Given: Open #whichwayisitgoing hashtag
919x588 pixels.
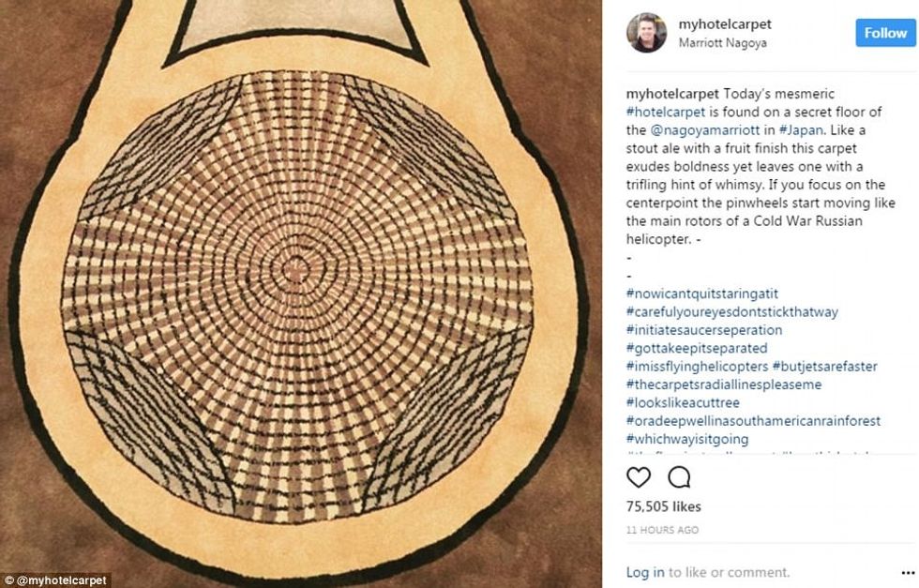Looking at the screenshot, I should click(x=686, y=439).
